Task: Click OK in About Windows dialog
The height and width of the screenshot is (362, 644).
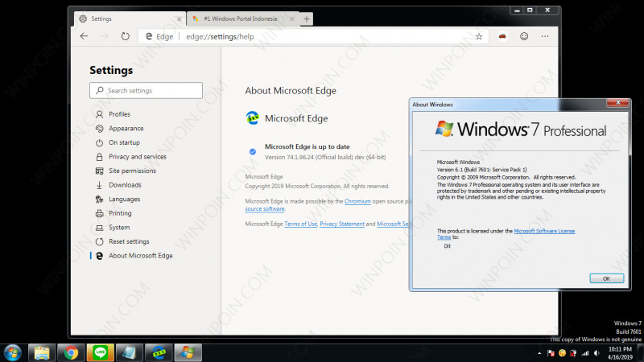Action: pos(607,278)
